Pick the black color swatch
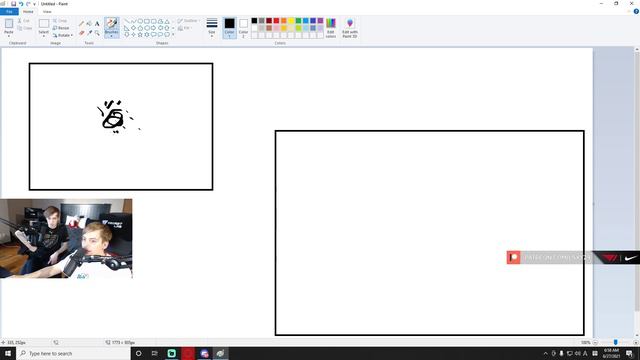640x360 pixels. (x=254, y=20)
